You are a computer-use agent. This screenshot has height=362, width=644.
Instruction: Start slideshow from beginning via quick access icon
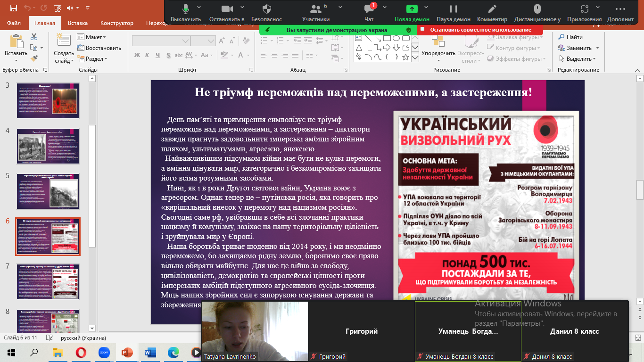click(x=58, y=8)
